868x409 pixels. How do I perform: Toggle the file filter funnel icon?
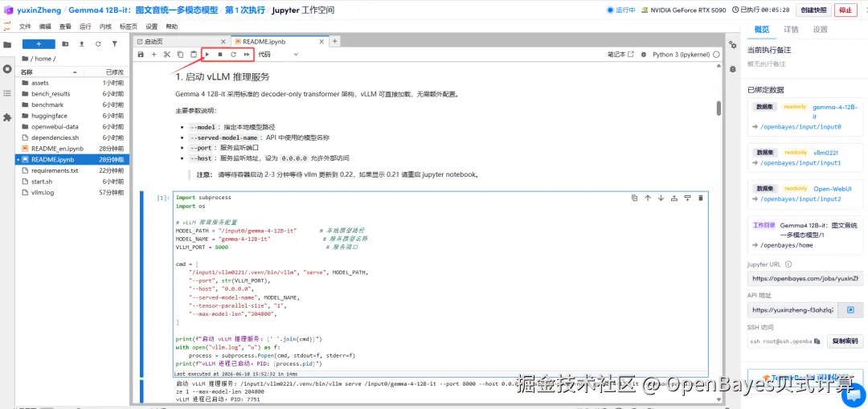(115, 43)
